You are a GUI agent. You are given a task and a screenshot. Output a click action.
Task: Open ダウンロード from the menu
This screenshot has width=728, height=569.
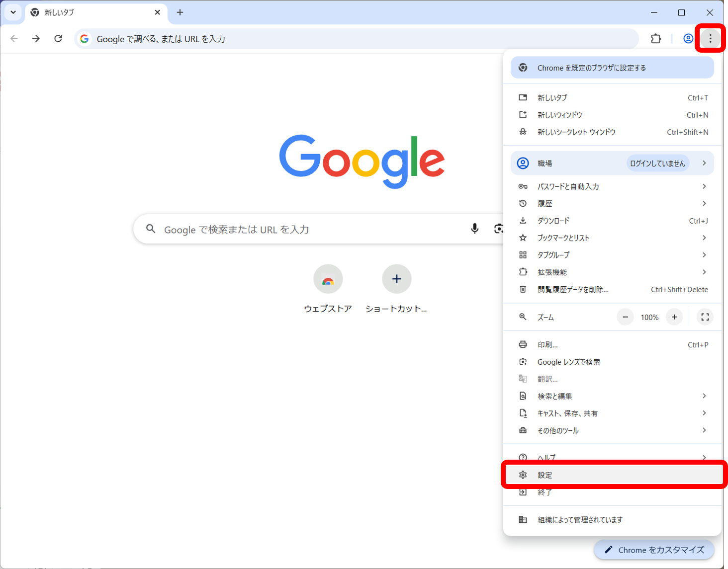tap(612, 221)
